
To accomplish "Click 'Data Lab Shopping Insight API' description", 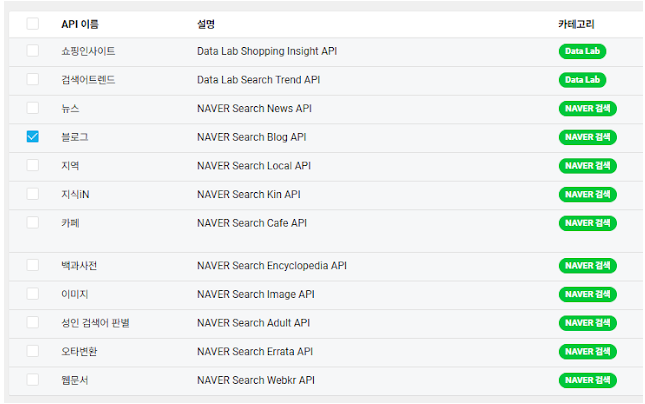I will [x=267, y=51].
